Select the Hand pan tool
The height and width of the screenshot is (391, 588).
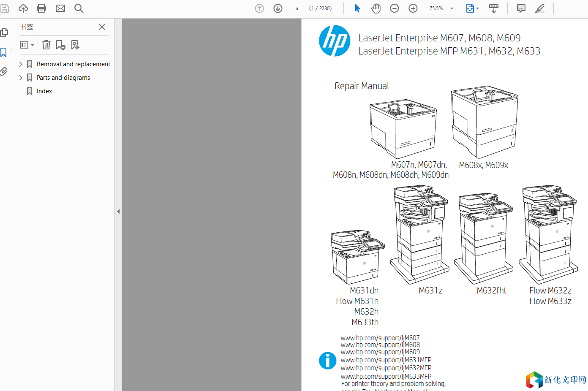tap(376, 8)
